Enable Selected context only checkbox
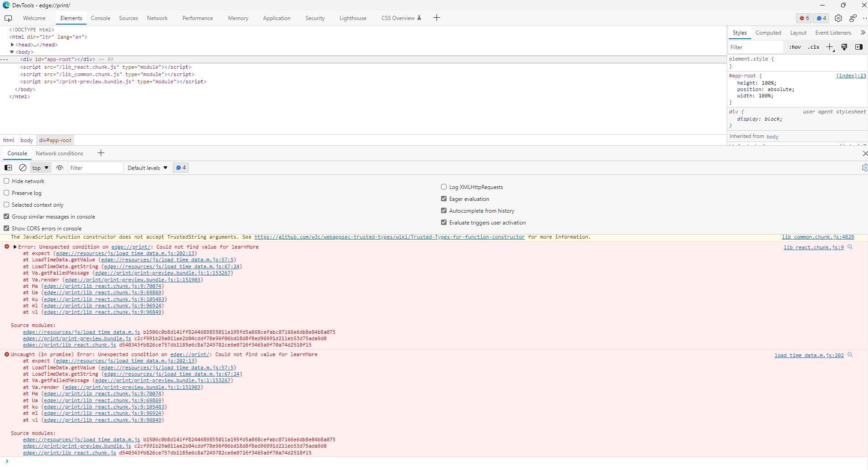This screenshot has height=470, width=868. 6,204
